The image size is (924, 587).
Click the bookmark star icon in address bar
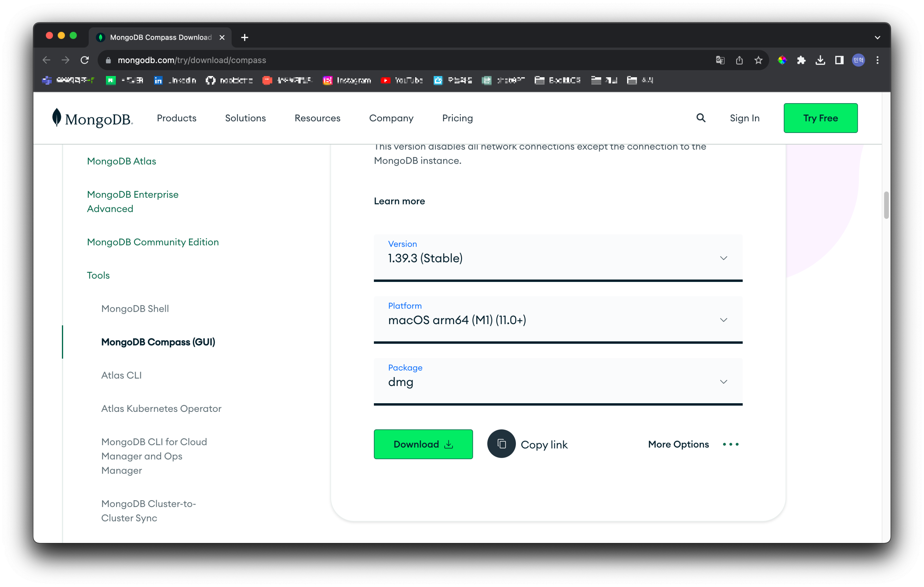[x=758, y=60]
